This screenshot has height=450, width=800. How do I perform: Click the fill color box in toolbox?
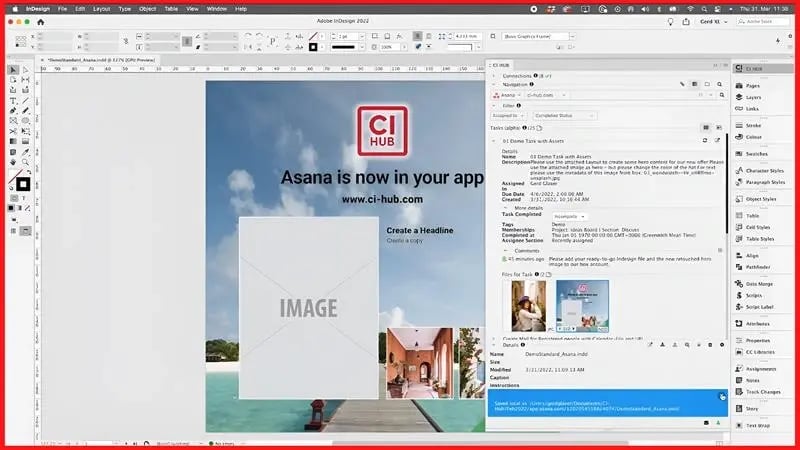click(15, 177)
